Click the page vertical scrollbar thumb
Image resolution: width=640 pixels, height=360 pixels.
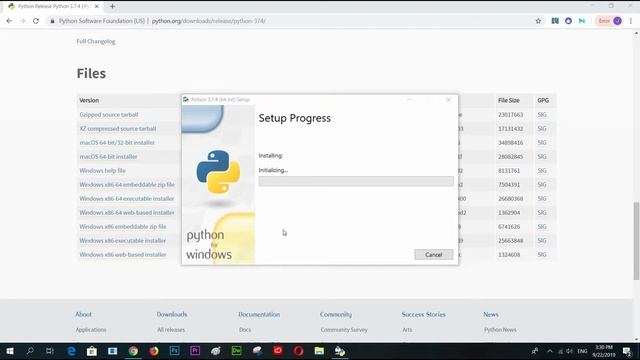(x=636, y=241)
